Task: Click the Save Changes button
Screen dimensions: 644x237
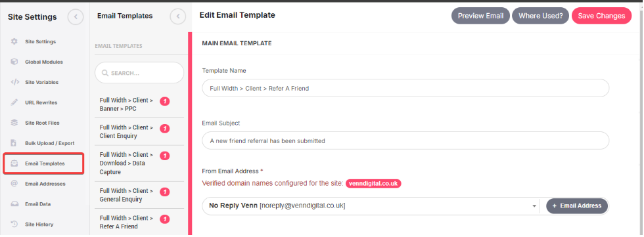Action: pos(601,16)
